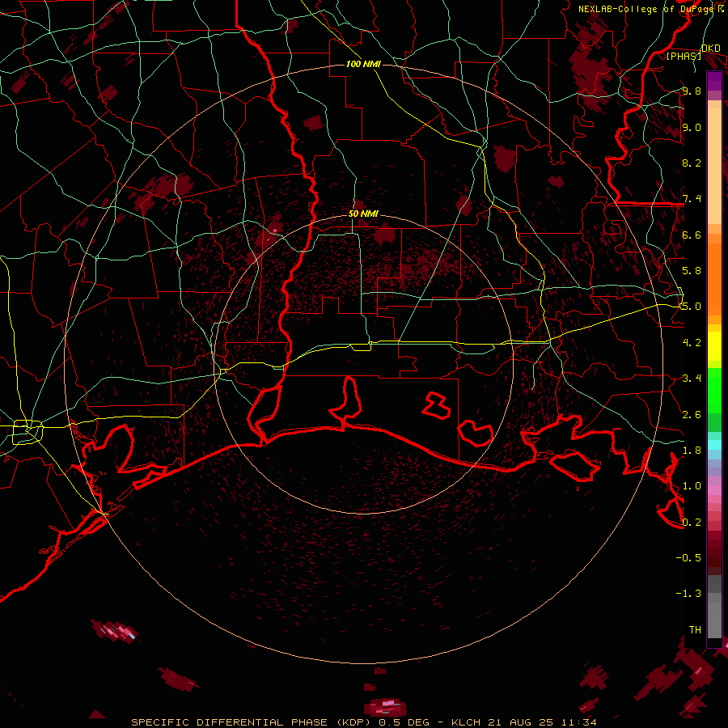Click the pink radar echo at bottom center
Viewport: 728px width, 728px height.
tap(387, 707)
